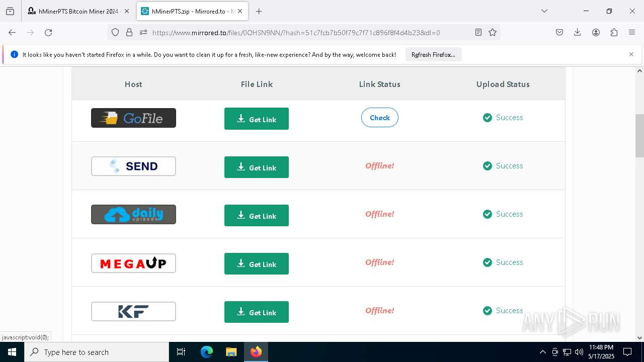This screenshot has height=362, width=644.
Task: Click the SEND host logo
Action: pyautogui.click(x=133, y=166)
